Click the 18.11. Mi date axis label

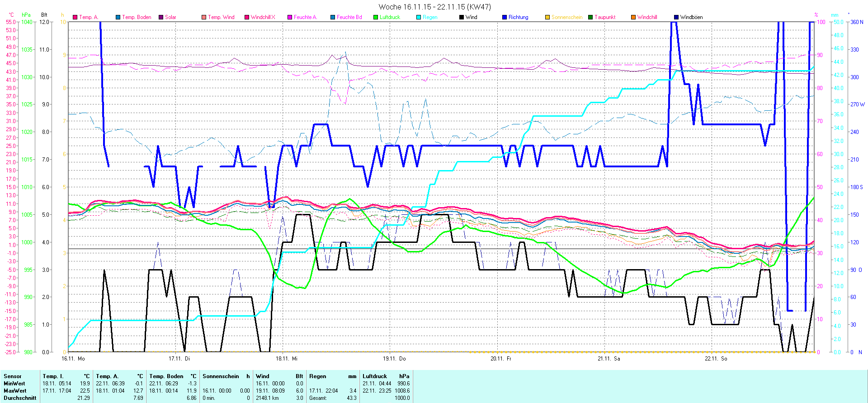(x=287, y=359)
